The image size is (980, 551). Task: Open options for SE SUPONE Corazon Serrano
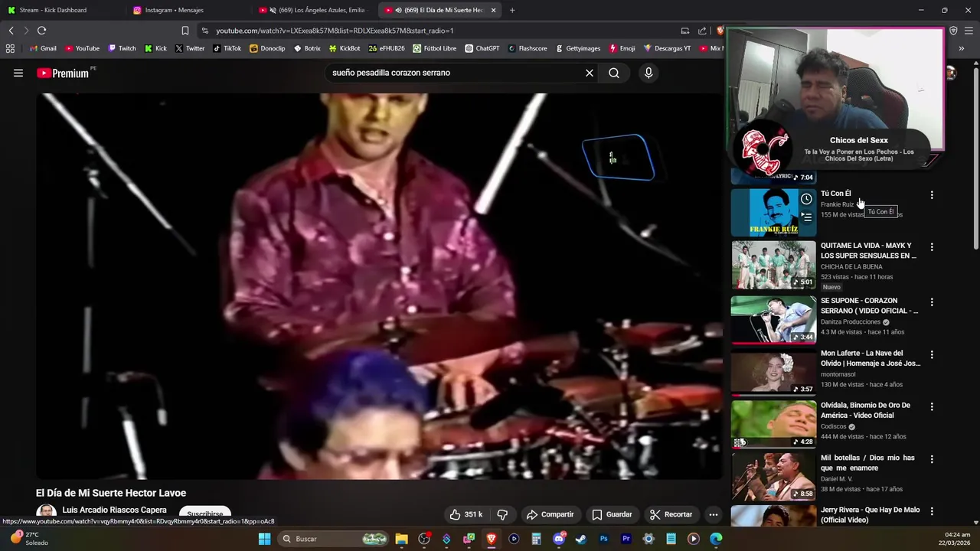932,302
